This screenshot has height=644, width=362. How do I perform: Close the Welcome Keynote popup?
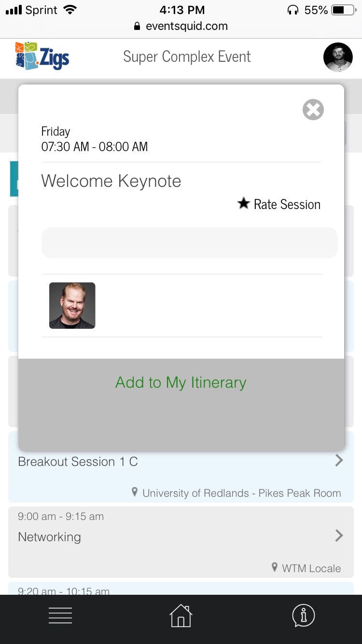(313, 110)
